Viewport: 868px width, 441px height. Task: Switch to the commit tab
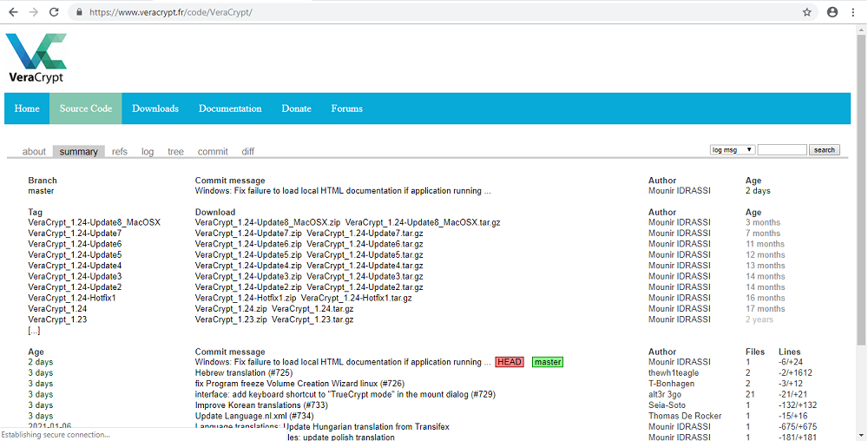point(213,152)
